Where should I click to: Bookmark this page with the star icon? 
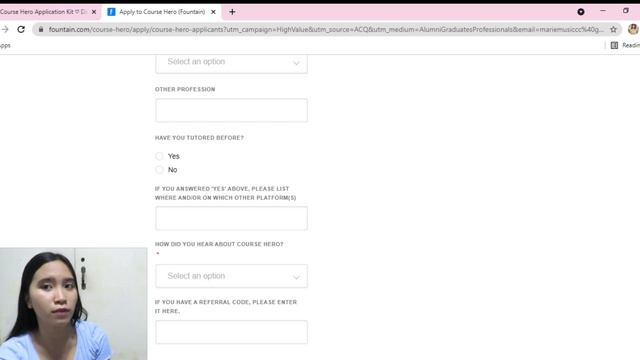613,29
